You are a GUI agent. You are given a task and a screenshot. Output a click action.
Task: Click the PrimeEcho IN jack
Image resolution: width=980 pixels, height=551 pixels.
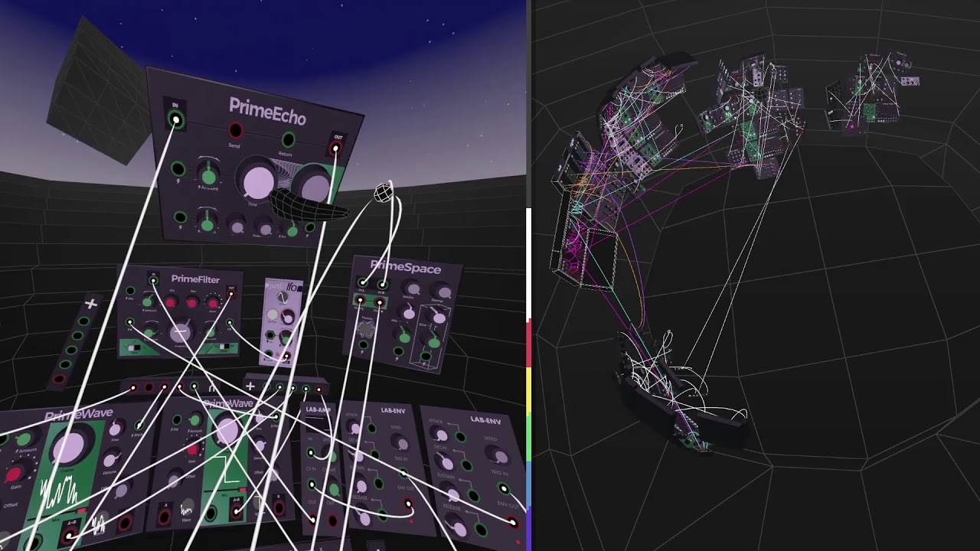[x=176, y=119]
